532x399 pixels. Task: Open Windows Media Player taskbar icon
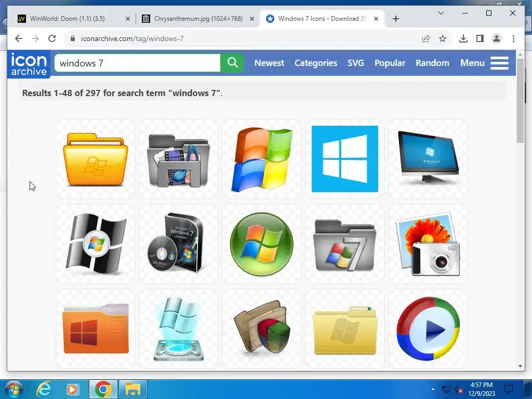72,389
